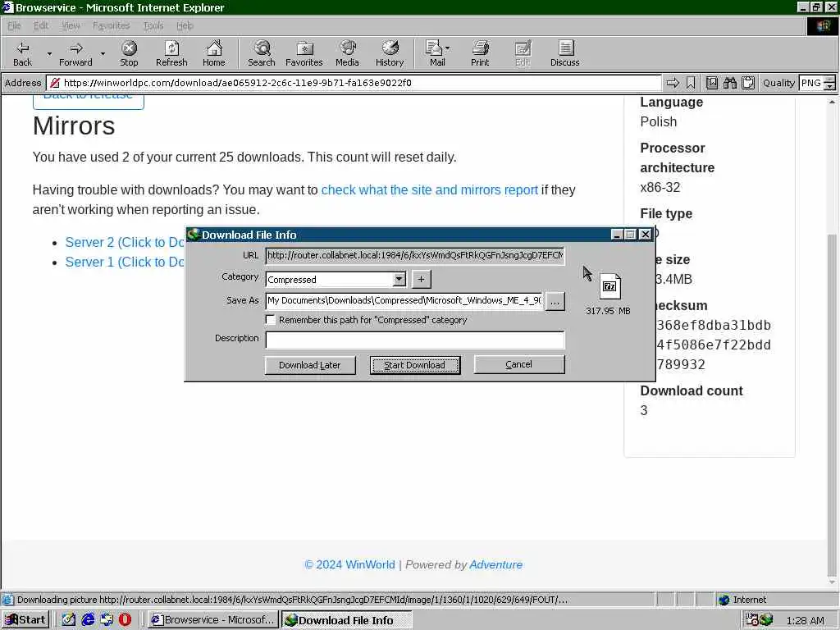Click the 7z file type icon in dialog
The height and width of the screenshot is (630, 840).
[609, 286]
